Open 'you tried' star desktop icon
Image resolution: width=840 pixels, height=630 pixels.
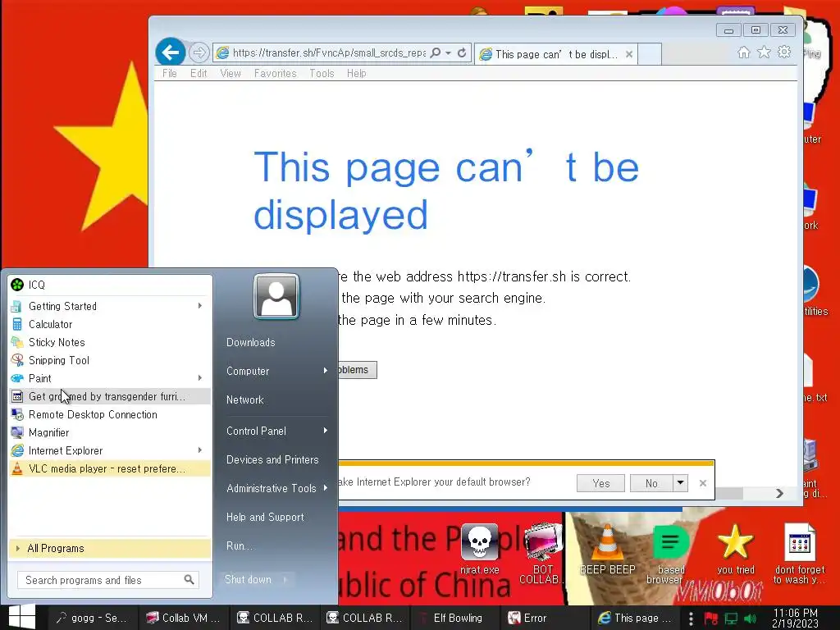coord(735,549)
